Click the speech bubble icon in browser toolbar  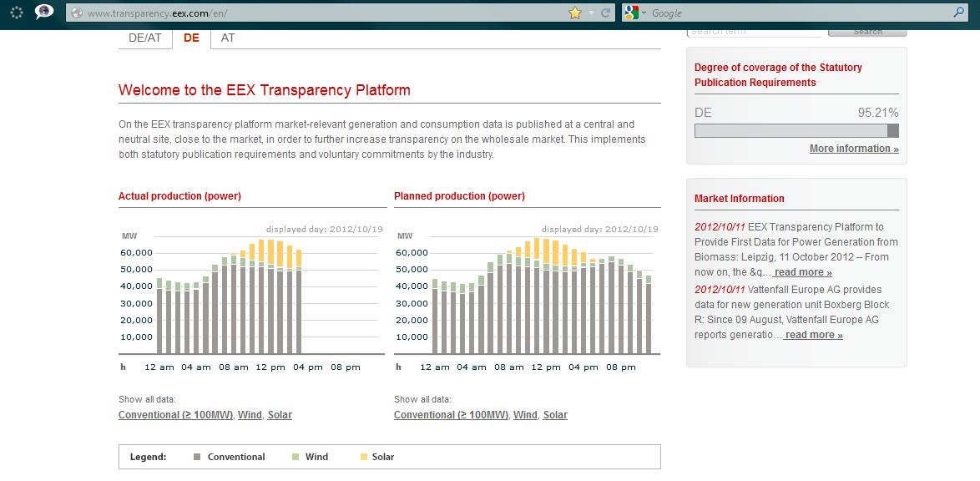click(x=43, y=11)
